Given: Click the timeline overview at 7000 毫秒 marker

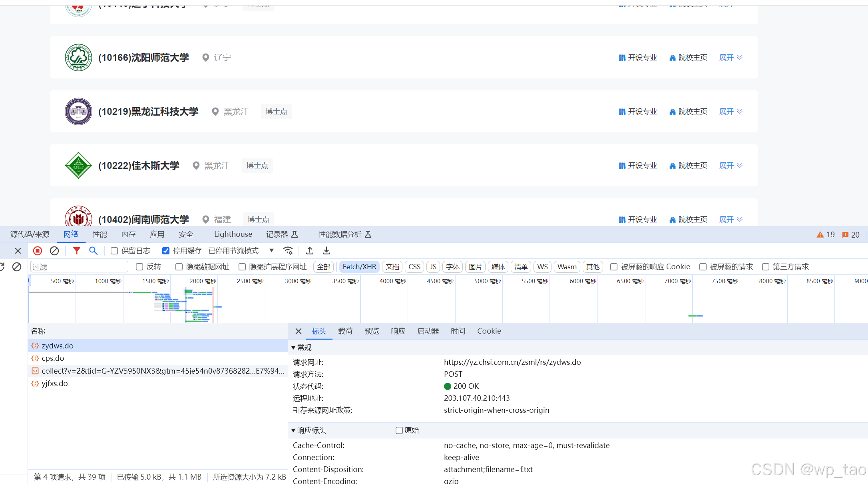Looking at the screenshot, I should click(677, 281).
